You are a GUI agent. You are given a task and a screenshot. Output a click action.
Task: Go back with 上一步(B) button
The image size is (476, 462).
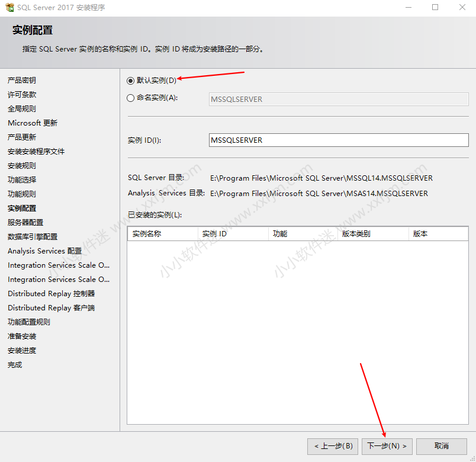point(333,446)
